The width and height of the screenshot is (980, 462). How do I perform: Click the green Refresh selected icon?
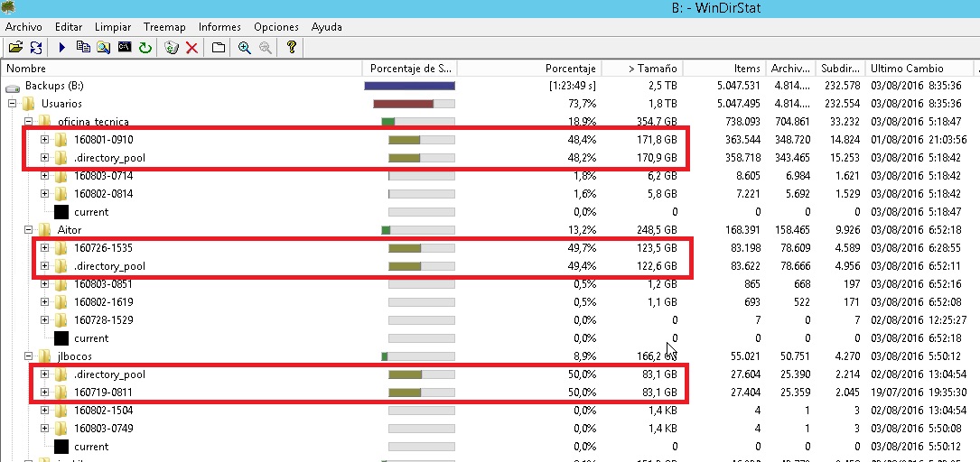click(145, 47)
